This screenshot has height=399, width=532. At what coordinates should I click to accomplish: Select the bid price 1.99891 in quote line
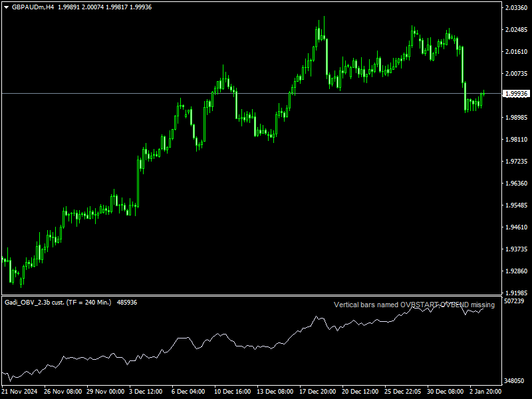point(68,8)
